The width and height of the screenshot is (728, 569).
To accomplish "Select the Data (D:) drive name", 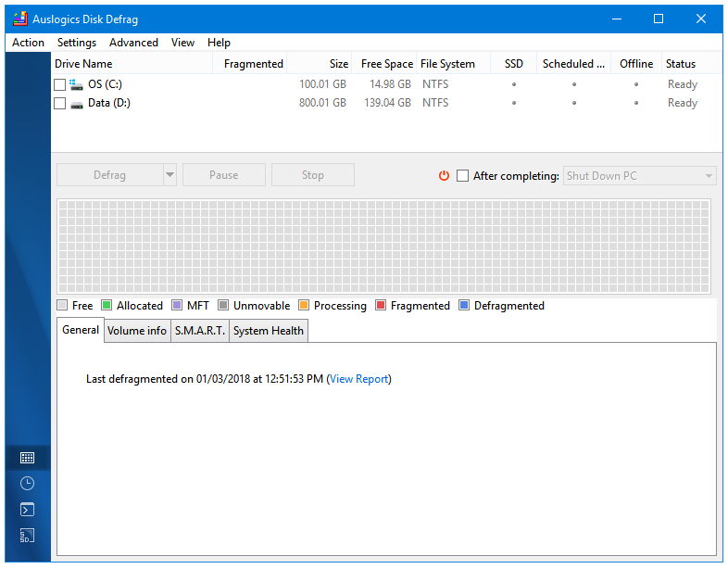I will click(x=109, y=103).
